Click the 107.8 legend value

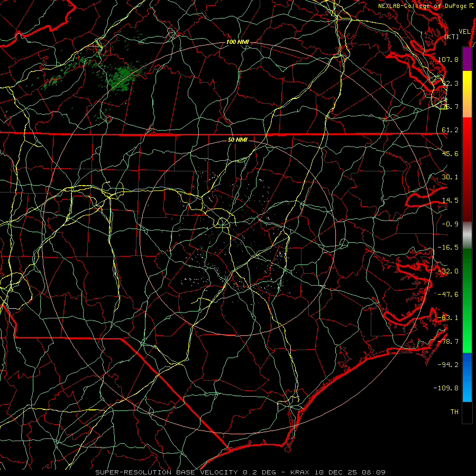[x=448, y=59]
